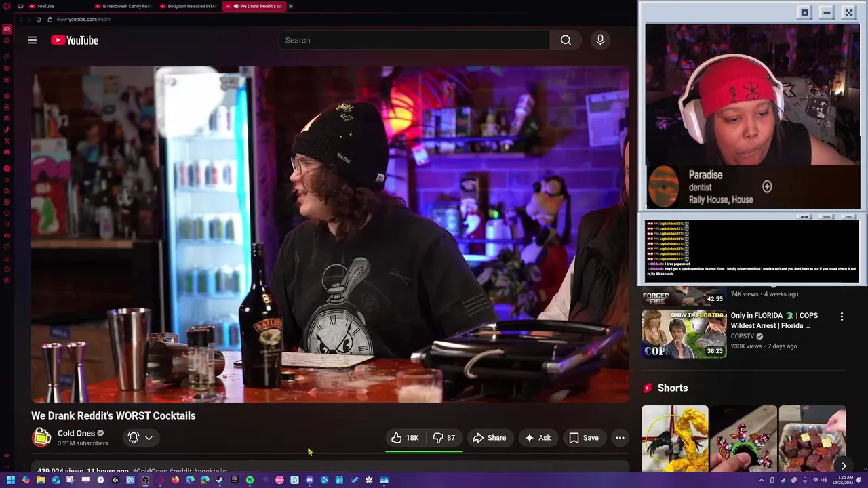Image resolution: width=868 pixels, height=488 pixels.
Task: Open the COPSTV channel link
Action: pyautogui.click(x=743, y=336)
